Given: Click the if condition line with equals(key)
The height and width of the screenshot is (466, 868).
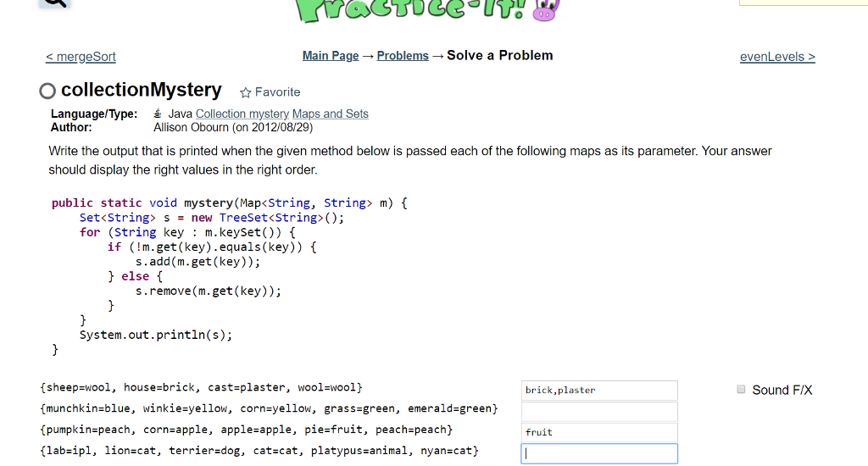Looking at the screenshot, I should (x=211, y=247).
